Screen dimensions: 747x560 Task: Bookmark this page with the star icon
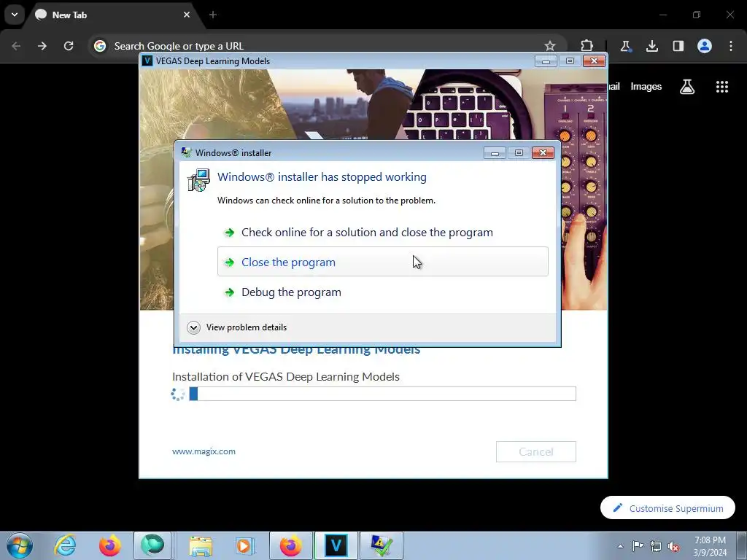[x=550, y=46]
